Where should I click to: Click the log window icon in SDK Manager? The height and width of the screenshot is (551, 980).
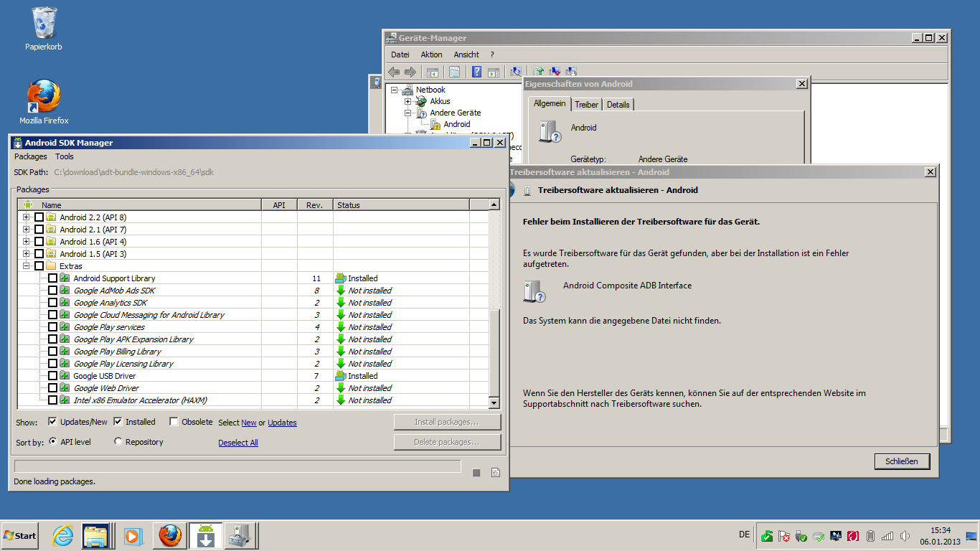[x=495, y=472]
